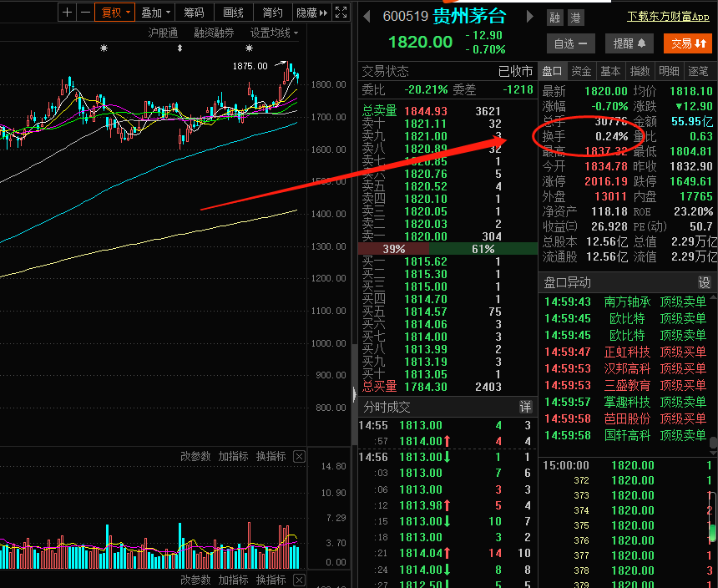The width and height of the screenshot is (718, 588).
Task: Go to previous stock with left arrow
Action: click(x=367, y=17)
